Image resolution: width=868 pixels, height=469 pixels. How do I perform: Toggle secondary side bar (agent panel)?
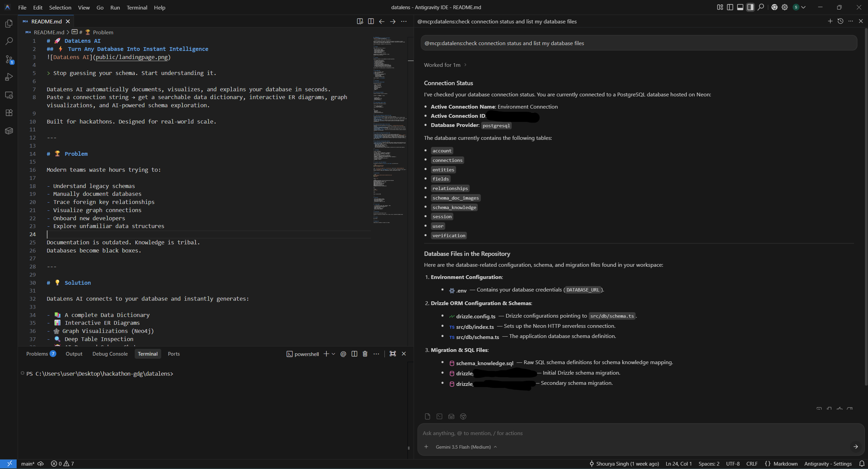tap(750, 7)
